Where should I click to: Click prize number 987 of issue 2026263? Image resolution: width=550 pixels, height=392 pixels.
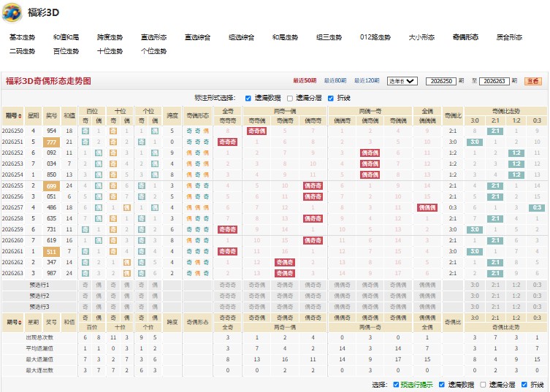tap(52, 273)
